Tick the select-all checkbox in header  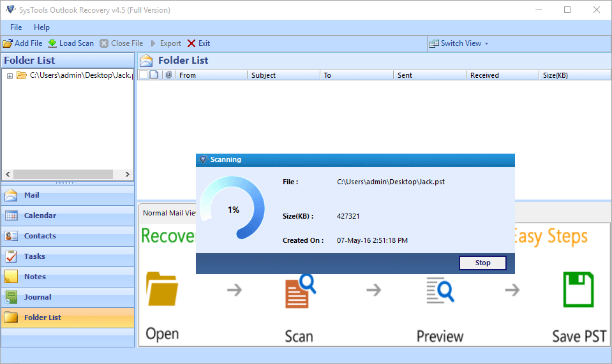143,75
